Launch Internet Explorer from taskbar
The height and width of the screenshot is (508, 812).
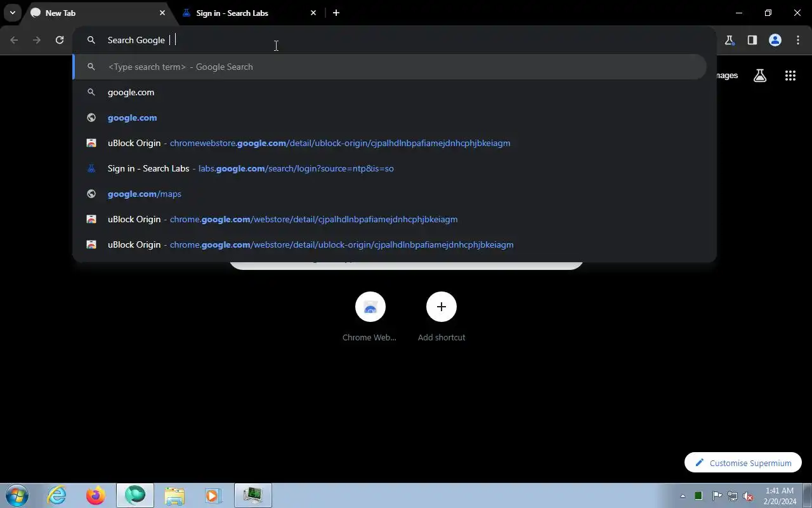(57, 495)
